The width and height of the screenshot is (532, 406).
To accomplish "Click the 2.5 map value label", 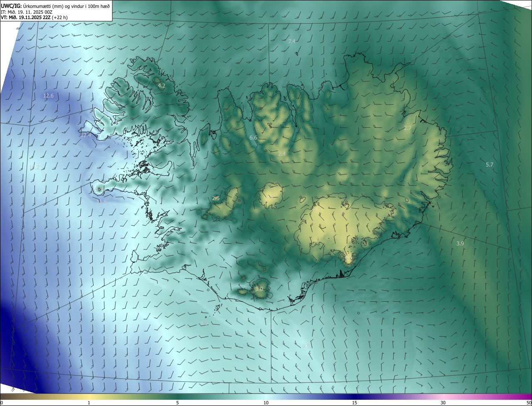I will [x=216, y=198].
